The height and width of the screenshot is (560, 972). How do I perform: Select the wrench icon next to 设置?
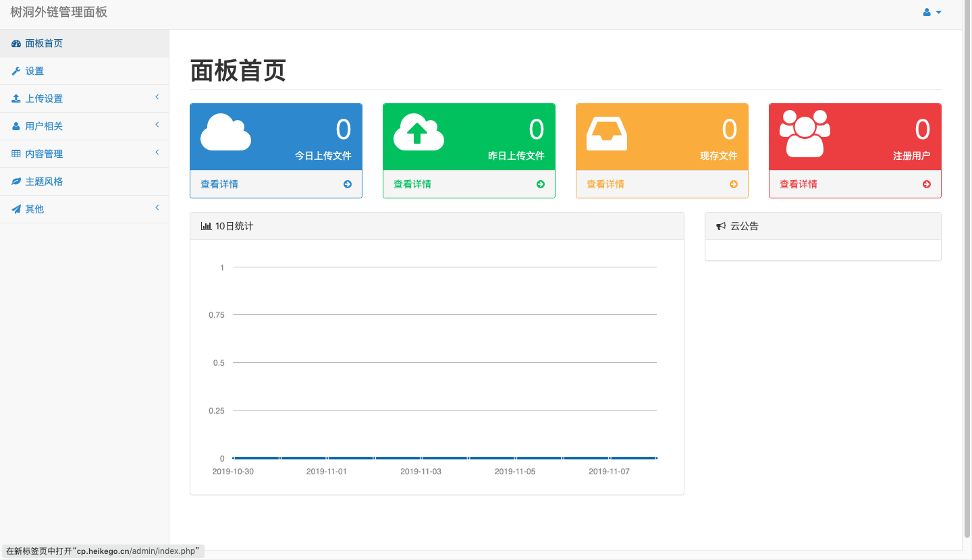(x=16, y=70)
